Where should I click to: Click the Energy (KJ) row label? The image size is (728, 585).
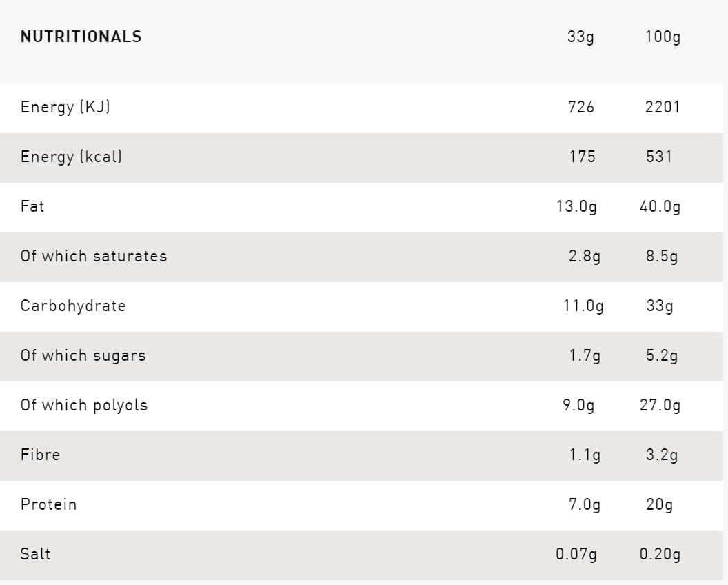coord(65,107)
